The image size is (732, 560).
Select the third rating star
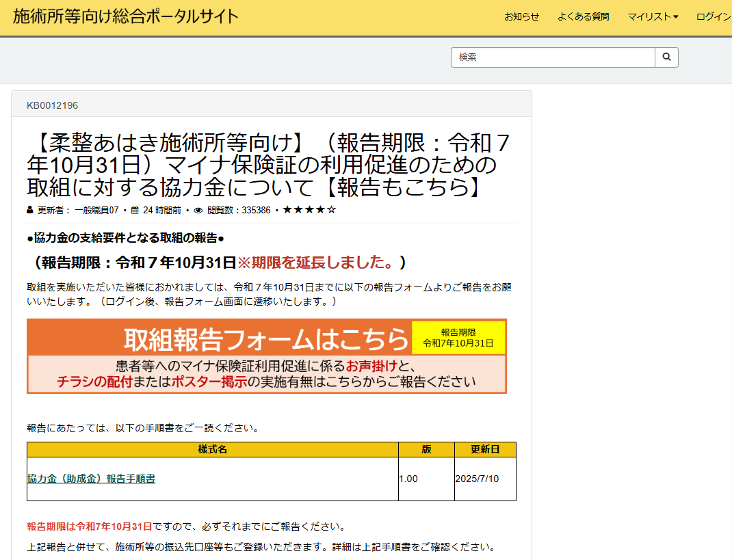point(310,210)
